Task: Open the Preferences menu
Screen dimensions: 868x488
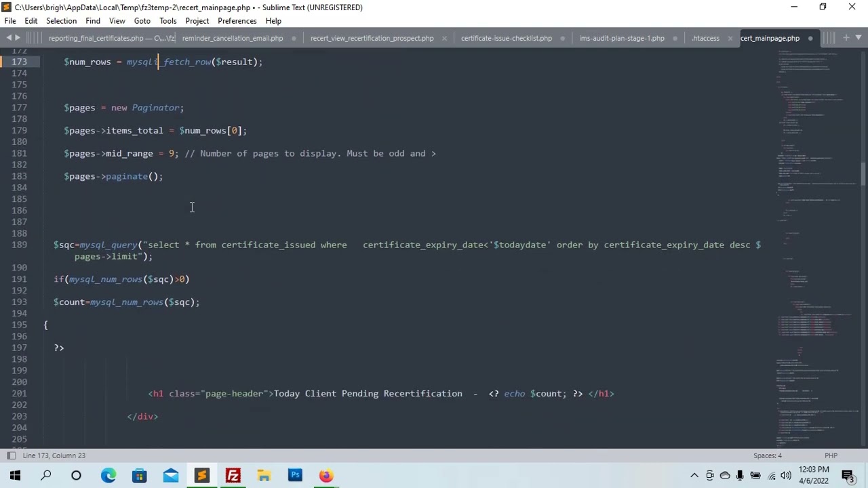Action: [x=237, y=21]
